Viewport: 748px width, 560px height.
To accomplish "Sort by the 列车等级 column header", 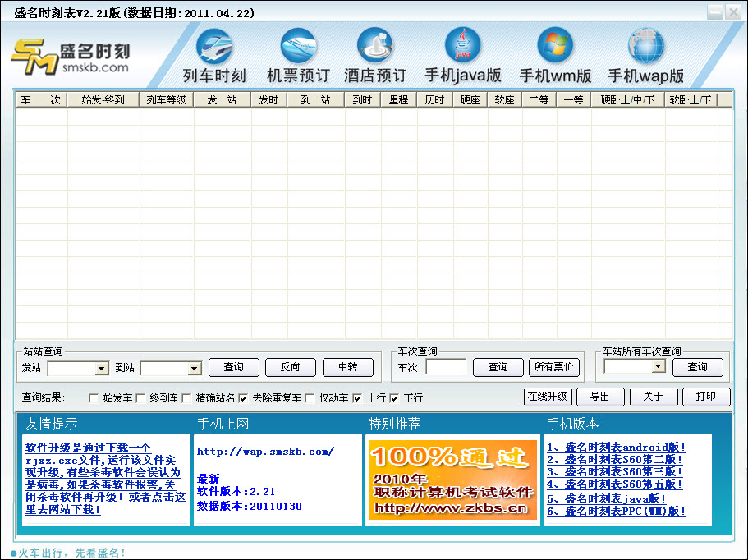I will click(166, 100).
